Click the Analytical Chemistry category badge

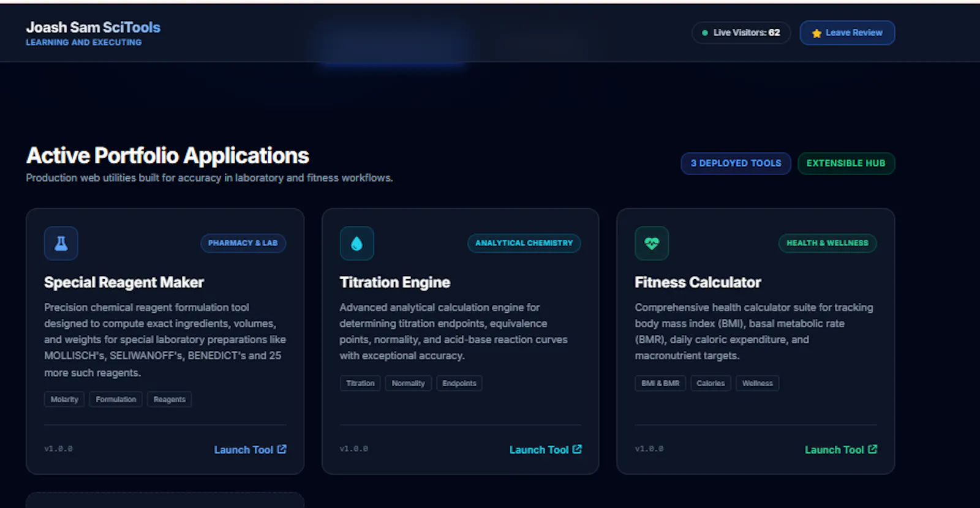coord(524,243)
